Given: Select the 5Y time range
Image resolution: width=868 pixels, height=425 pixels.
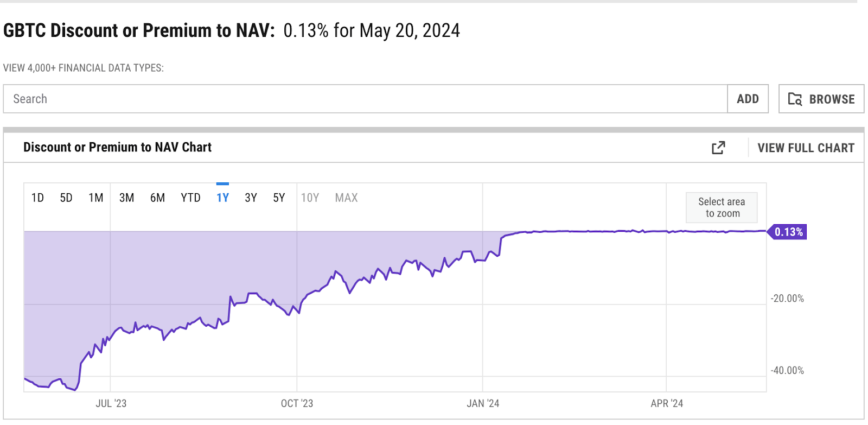Looking at the screenshot, I should [279, 198].
